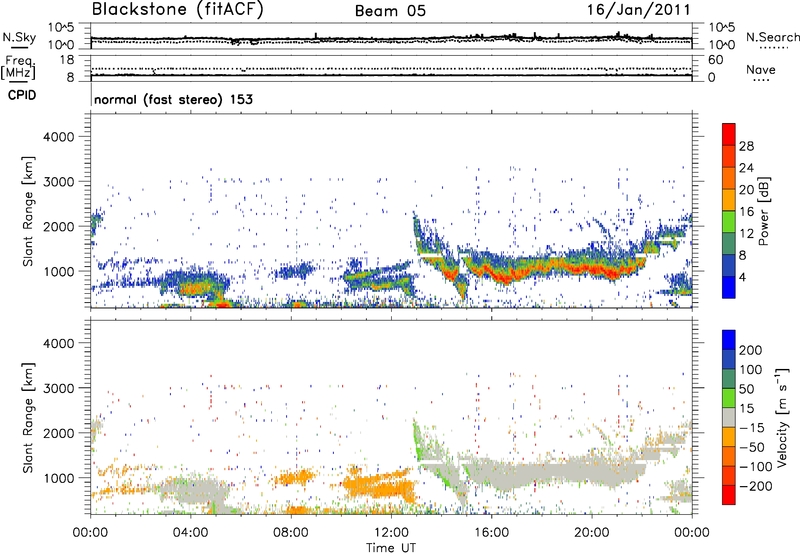Click the '04:00' time axis tick label
The image size is (800, 554).
click(x=190, y=533)
